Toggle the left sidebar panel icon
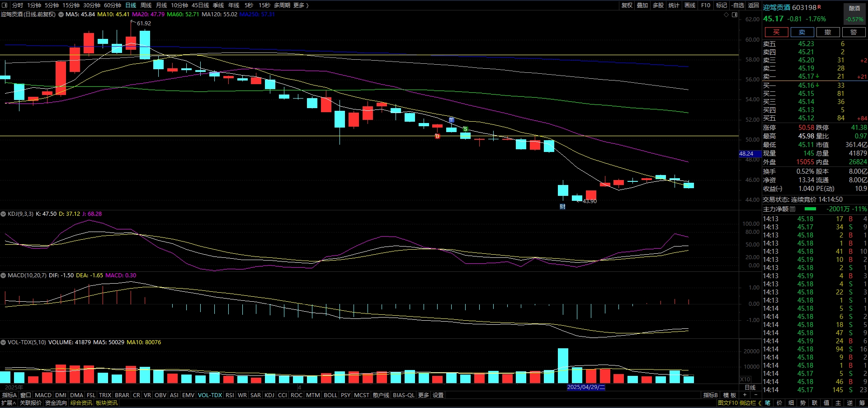Image resolution: width=868 pixels, height=408 pixels. 5,5
